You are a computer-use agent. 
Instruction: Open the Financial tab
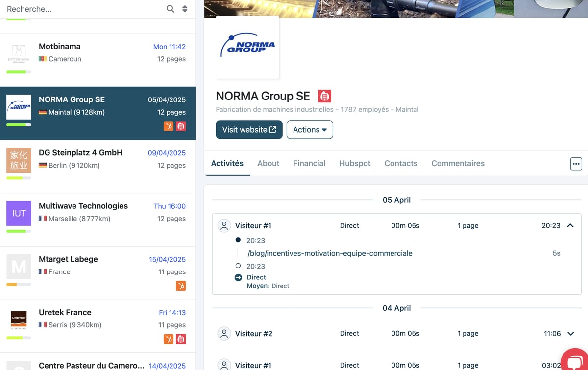tap(309, 163)
